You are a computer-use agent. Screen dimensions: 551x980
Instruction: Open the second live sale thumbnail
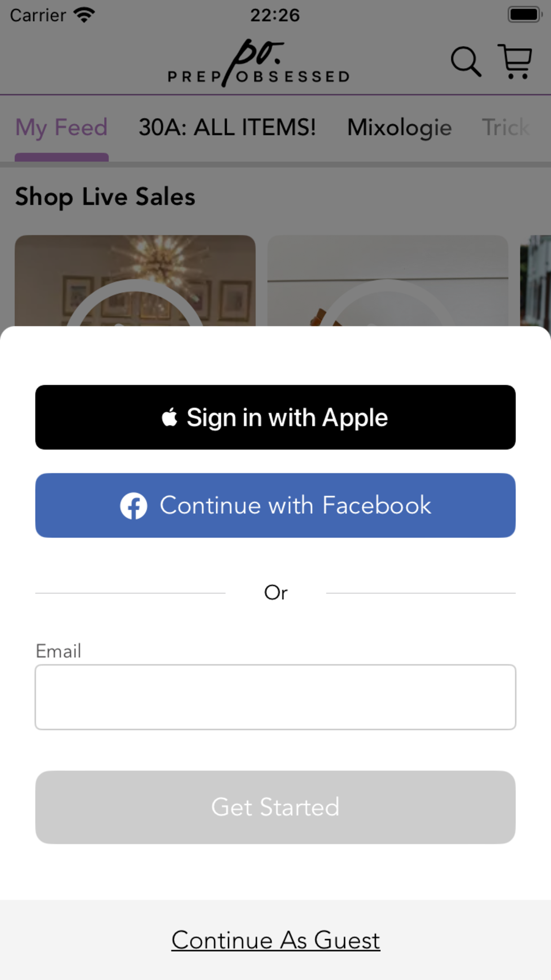pyautogui.click(x=388, y=281)
